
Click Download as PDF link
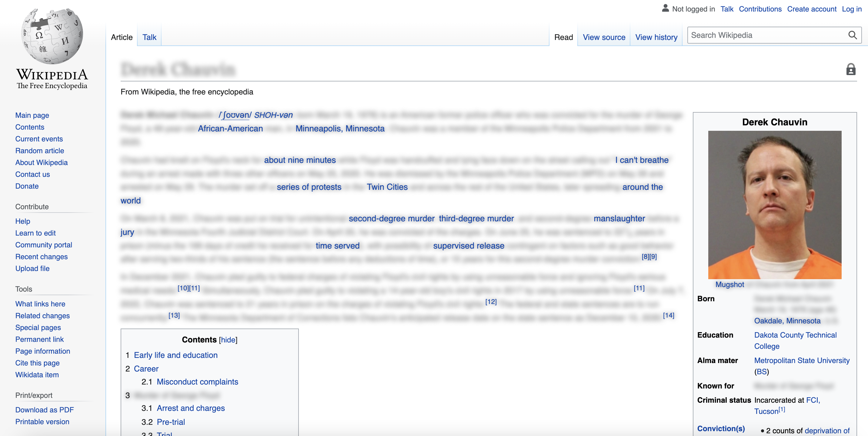(44, 410)
